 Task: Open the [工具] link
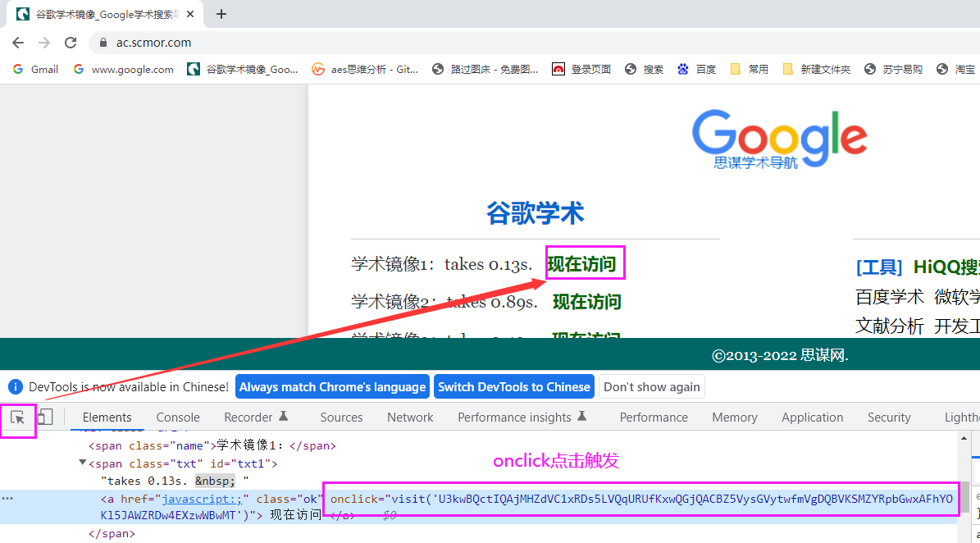(879, 267)
